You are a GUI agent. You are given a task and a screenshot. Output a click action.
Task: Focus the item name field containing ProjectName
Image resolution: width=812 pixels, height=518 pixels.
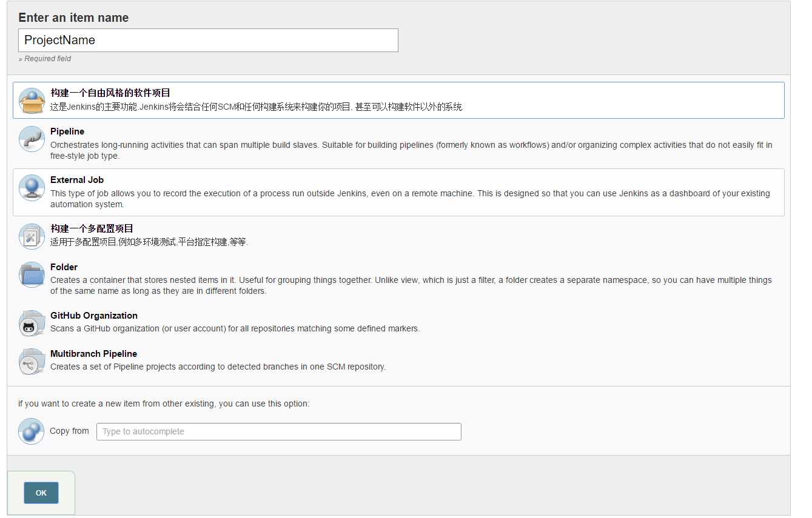[208, 40]
